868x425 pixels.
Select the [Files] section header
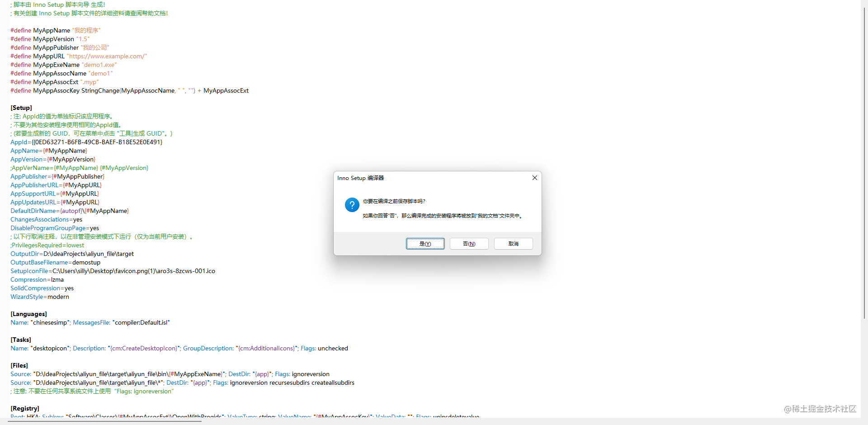click(x=19, y=365)
